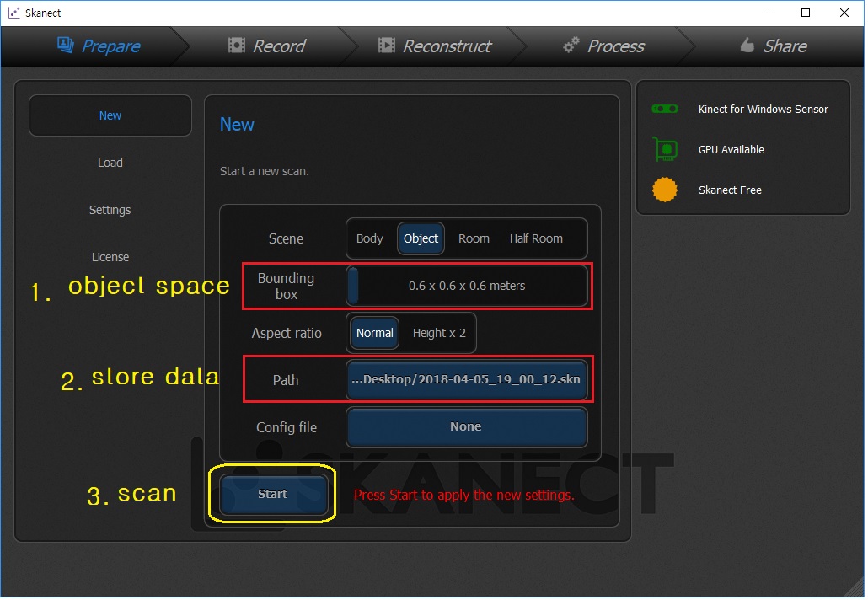This screenshot has height=600, width=868.
Task: Click the Skanect Free text
Action: pyautogui.click(x=730, y=190)
